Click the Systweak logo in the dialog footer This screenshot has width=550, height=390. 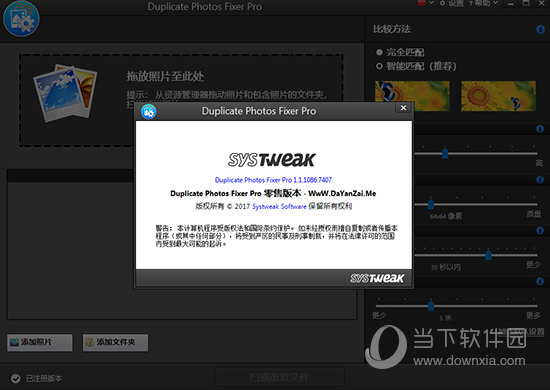point(377,278)
